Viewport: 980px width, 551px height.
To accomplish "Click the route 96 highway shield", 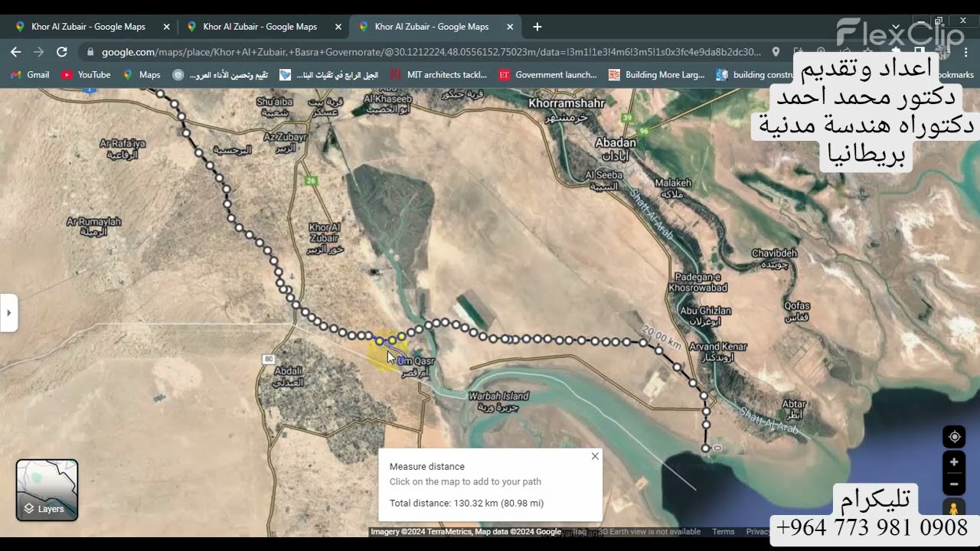I will pos(644,131).
